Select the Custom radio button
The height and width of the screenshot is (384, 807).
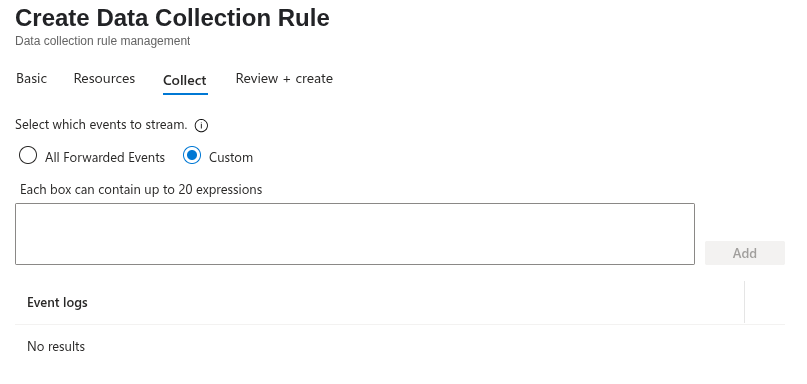click(192, 155)
